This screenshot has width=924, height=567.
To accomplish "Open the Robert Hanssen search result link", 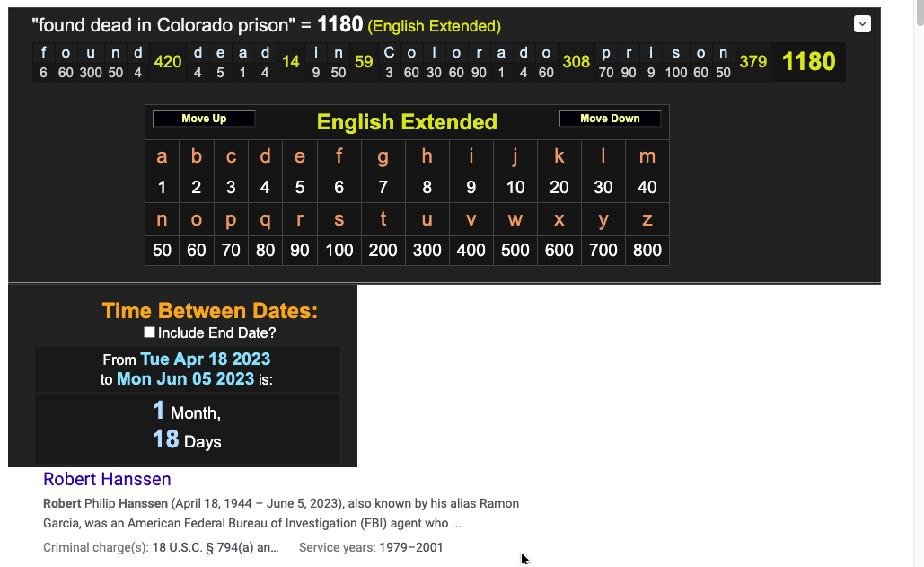I will point(107,479).
